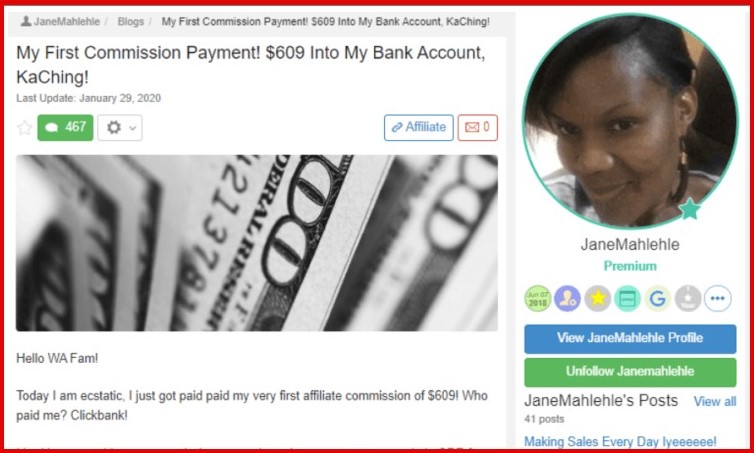Screen dimensions: 754x453
Task: Select the green credit card badge
Action: click(628, 298)
